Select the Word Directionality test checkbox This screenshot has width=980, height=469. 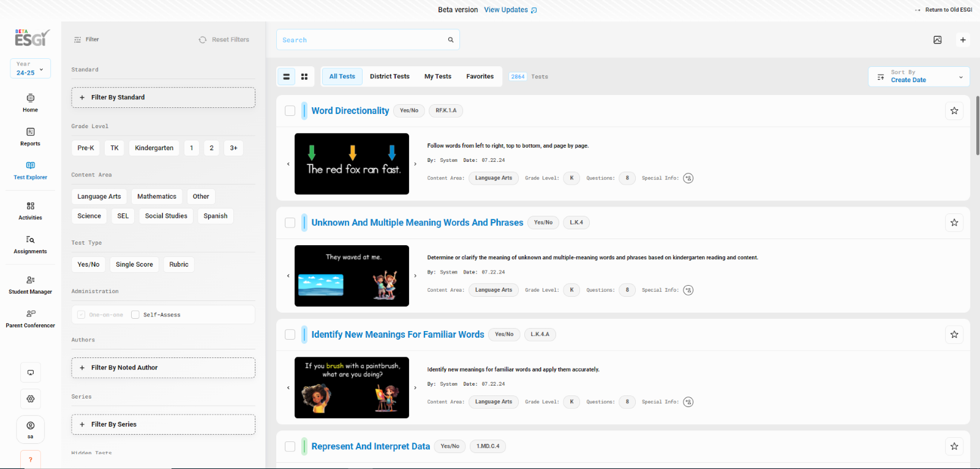[x=290, y=111]
